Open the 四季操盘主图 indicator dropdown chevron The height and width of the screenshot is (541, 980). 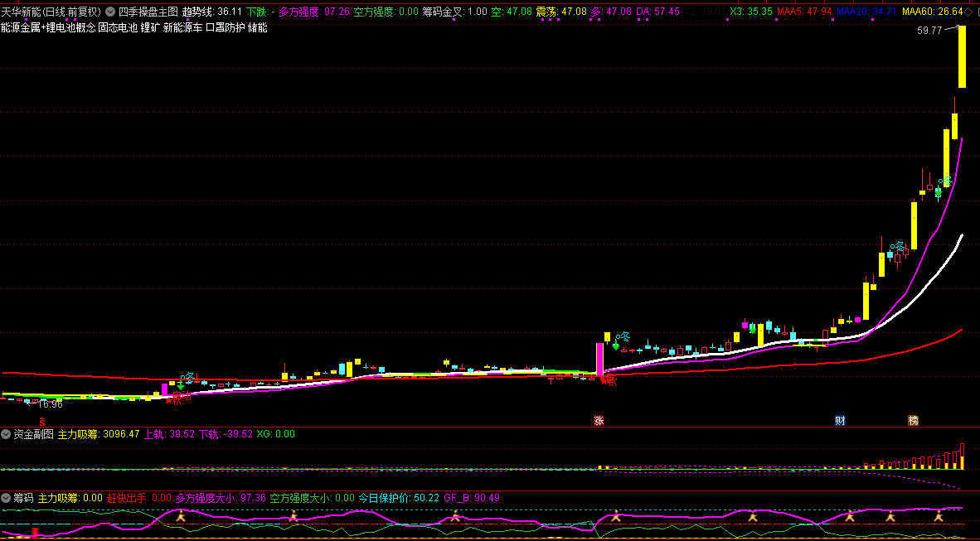point(110,12)
